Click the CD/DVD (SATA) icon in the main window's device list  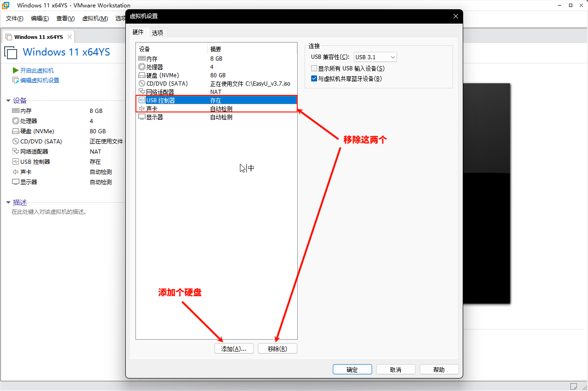coord(16,142)
